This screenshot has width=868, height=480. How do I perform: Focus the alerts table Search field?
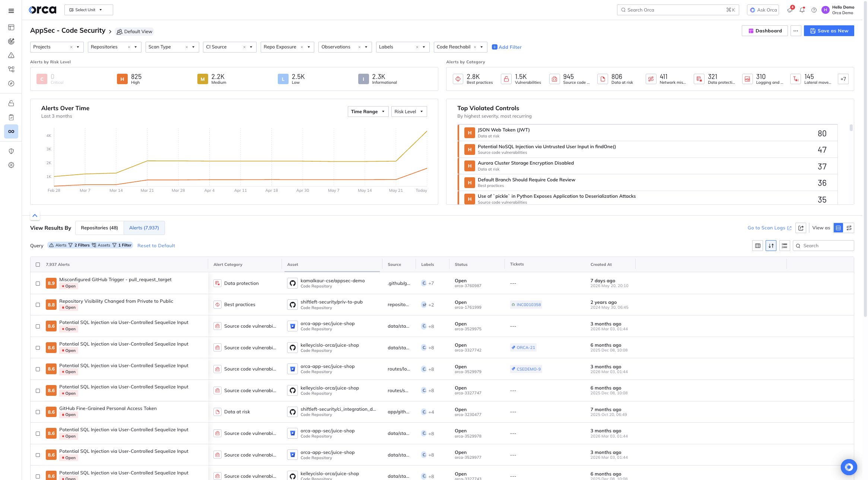(x=823, y=246)
